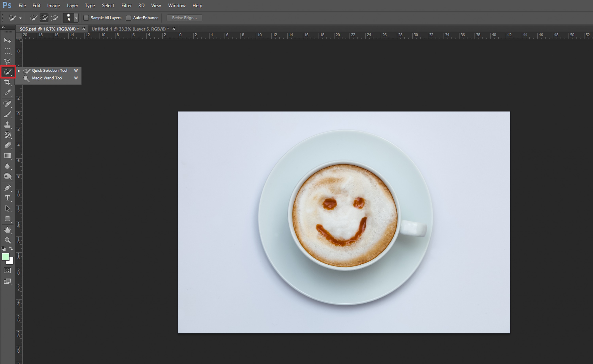Select the Clone Stamp tool
Screen dimensions: 593x364
pos(8,124)
